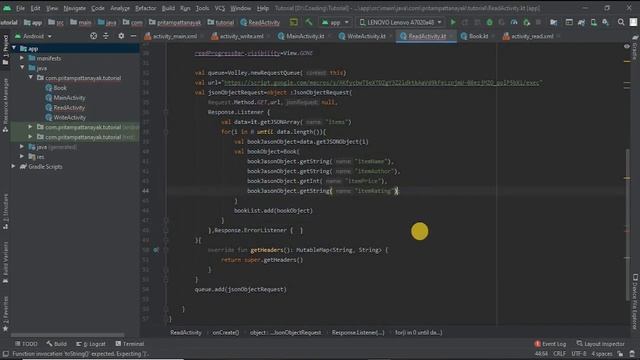Open the TODO tool window
This screenshot has height=360, width=640.
[26, 344]
